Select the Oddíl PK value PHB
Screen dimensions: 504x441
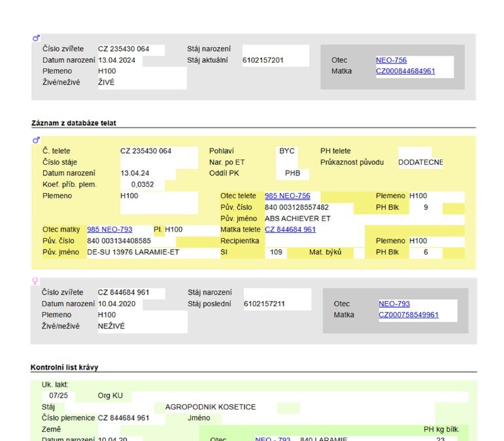(292, 173)
